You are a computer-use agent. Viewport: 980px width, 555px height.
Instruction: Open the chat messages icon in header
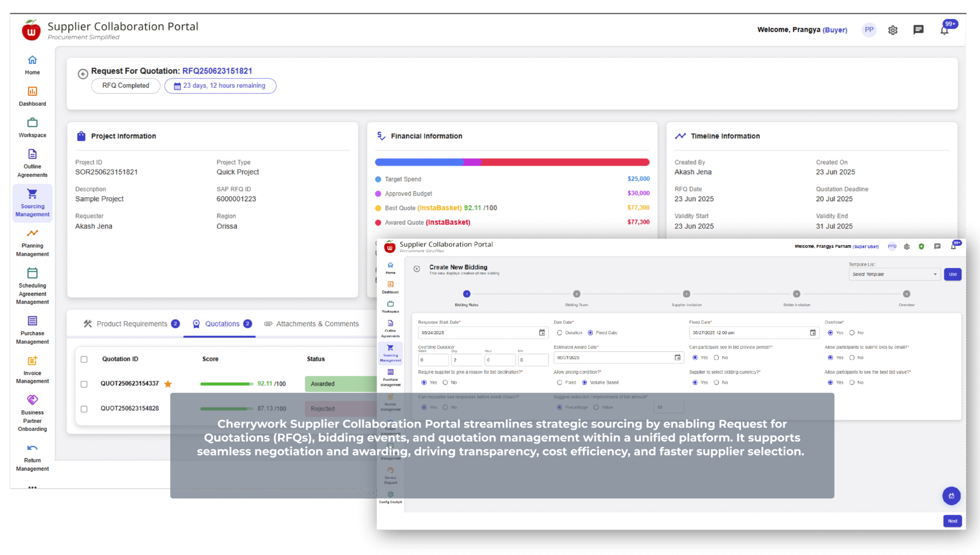pos(918,30)
